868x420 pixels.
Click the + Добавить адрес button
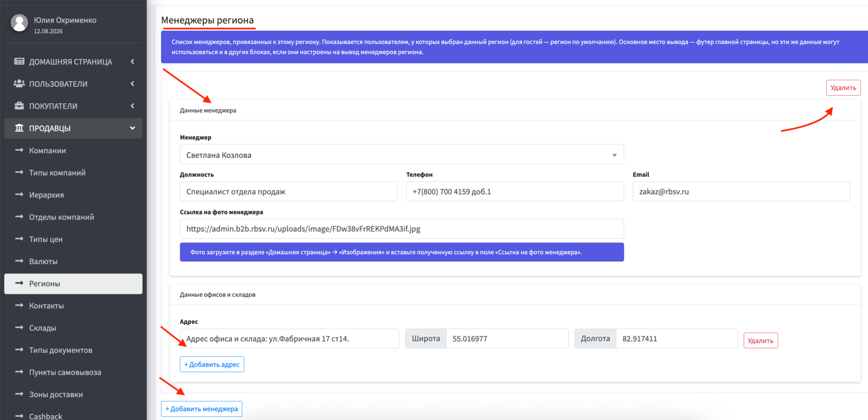point(212,364)
